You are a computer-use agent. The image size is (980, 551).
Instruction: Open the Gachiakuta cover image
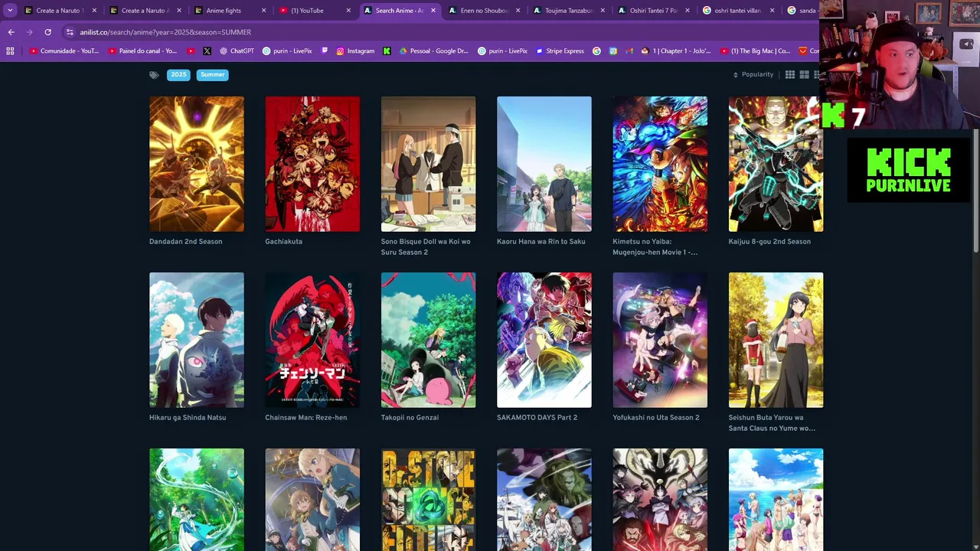pyautogui.click(x=312, y=164)
